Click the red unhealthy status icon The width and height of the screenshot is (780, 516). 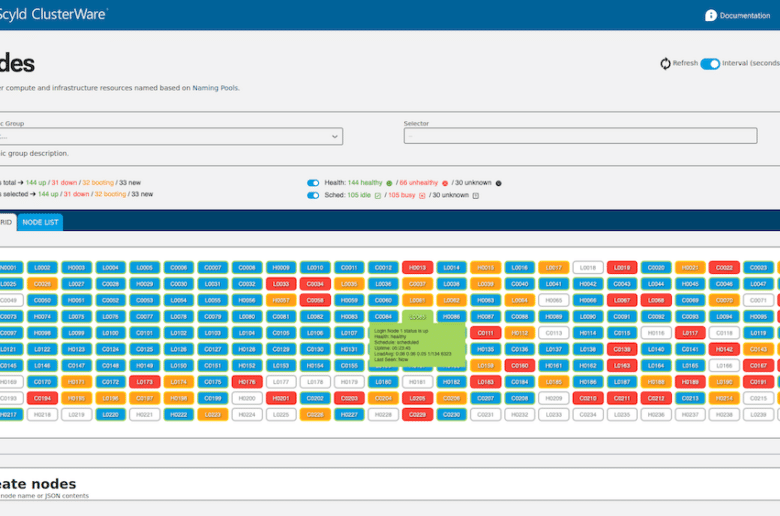click(445, 183)
